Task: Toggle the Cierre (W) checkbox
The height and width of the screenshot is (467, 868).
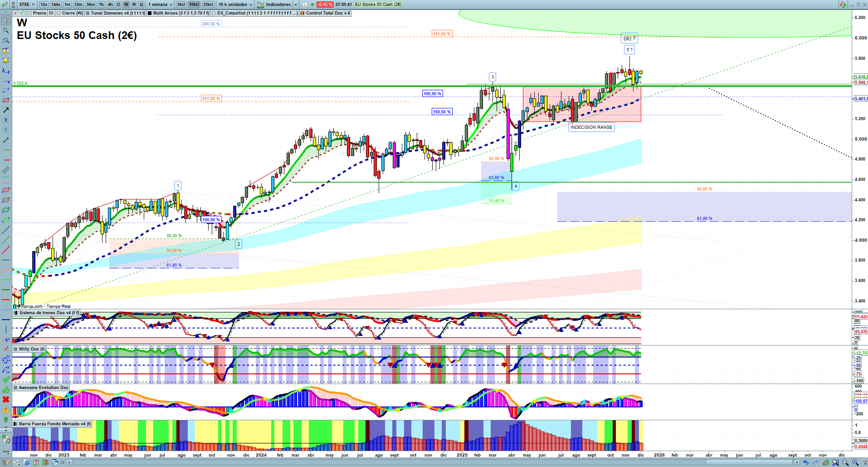Action: (59, 13)
